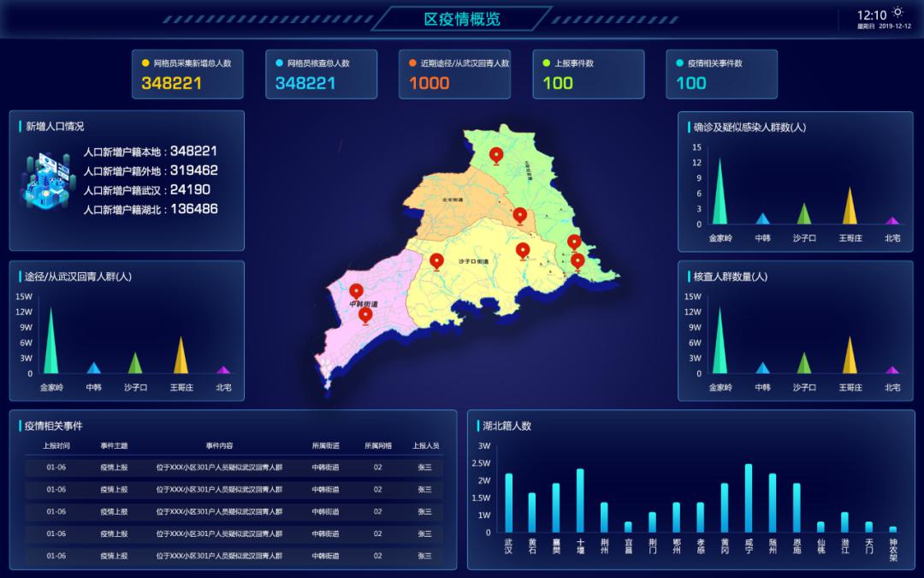Click the 区疫情概览 title banner
Viewport: 924px width, 578px height.
pyautogui.click(x=462, y=19)
